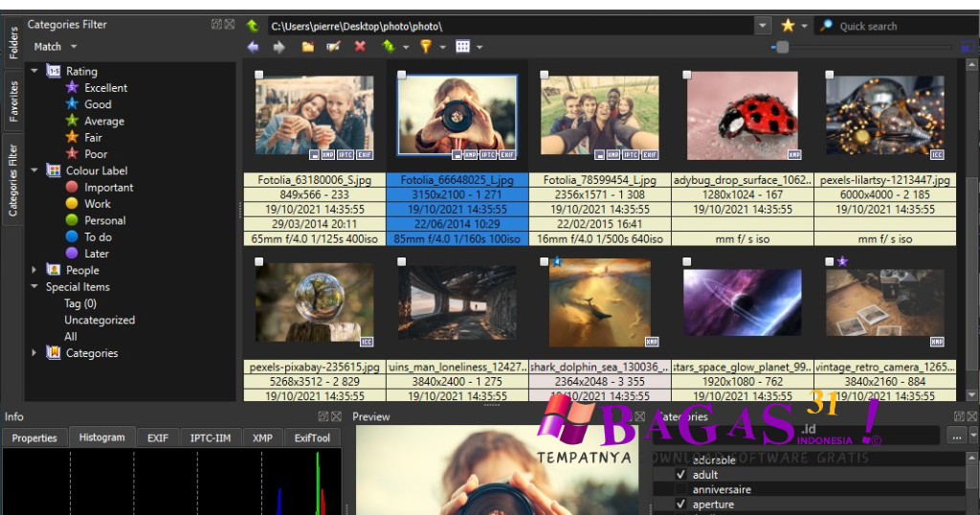Switch to the Properties tab

click(x=34, y=438)
